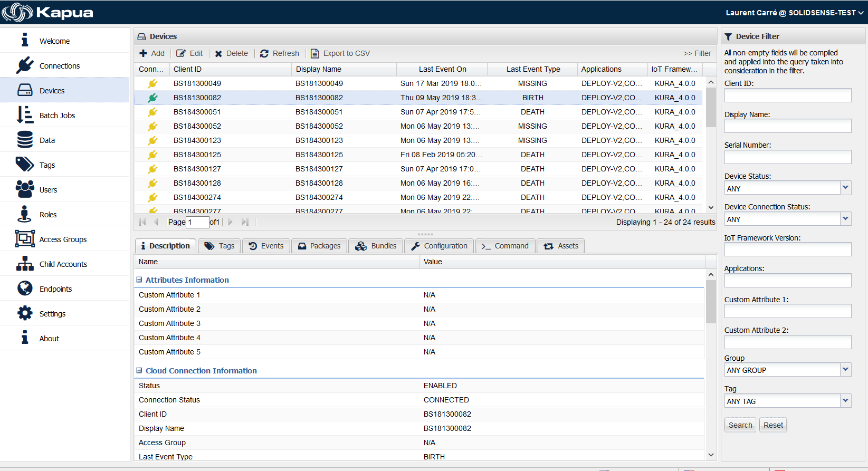
Task: Open Access Groups sidebar icon
Action: click(25, 239)
